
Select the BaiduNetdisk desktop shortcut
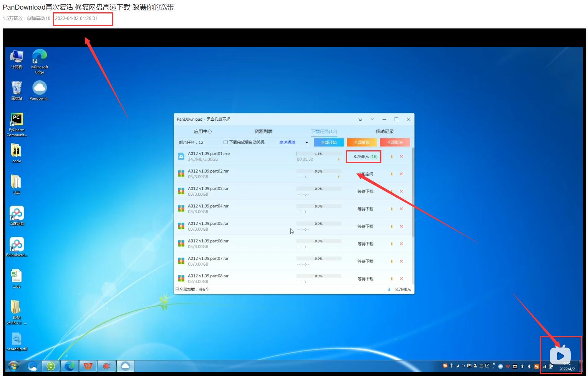pyautogui.click(x=17, y=247)
